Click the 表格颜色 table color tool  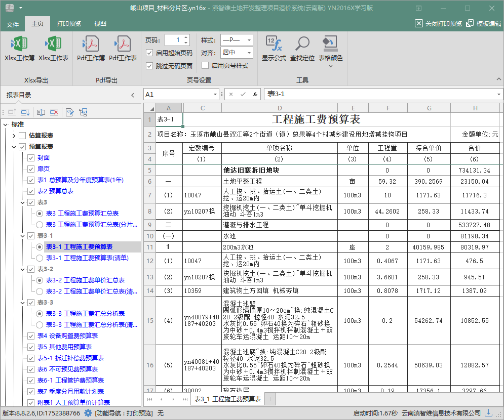(330, 44)
